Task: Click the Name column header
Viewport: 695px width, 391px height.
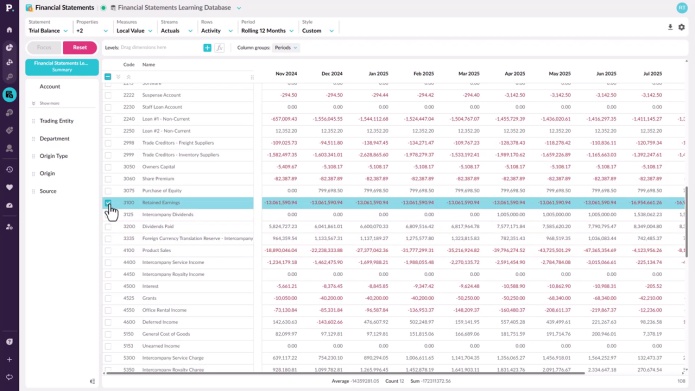Action: pyautogui.click(x=148, y=65)
